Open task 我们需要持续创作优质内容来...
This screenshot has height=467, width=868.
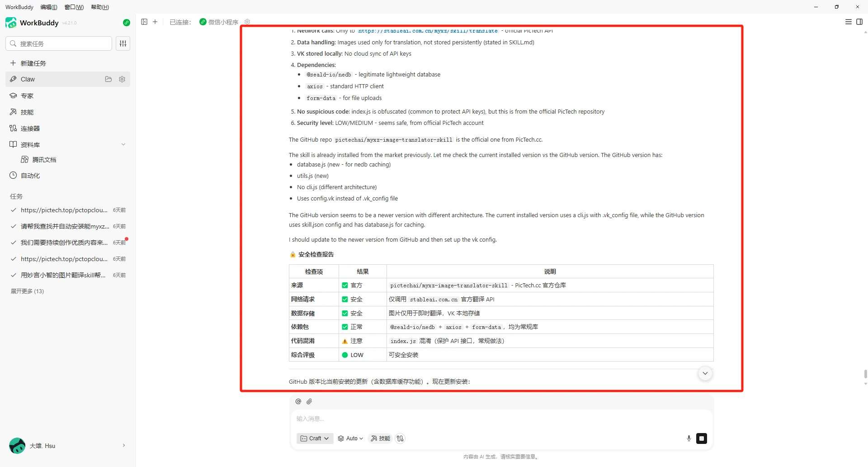coord(68,243)
